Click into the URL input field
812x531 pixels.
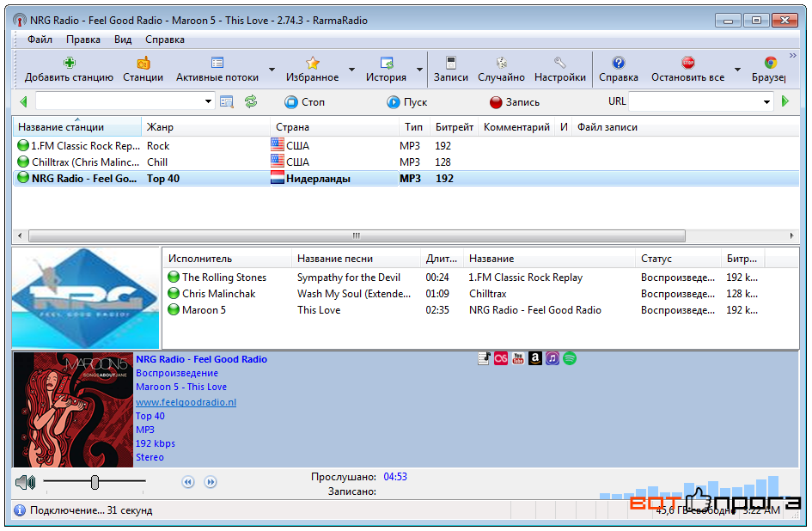click(695, 102)
